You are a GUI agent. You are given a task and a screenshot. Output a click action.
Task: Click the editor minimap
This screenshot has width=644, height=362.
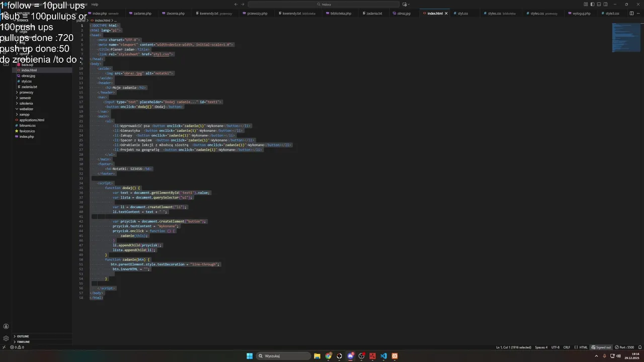(x=626, y=37)
